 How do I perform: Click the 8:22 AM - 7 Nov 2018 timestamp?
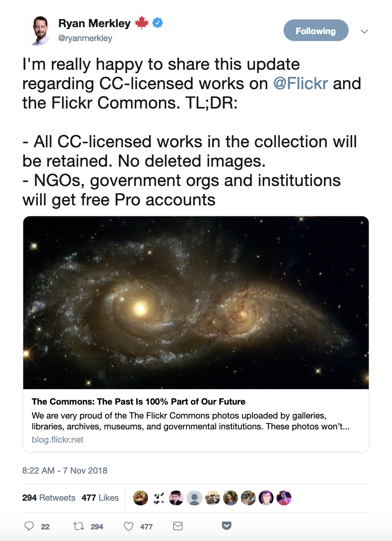click(x=65, y=470)
